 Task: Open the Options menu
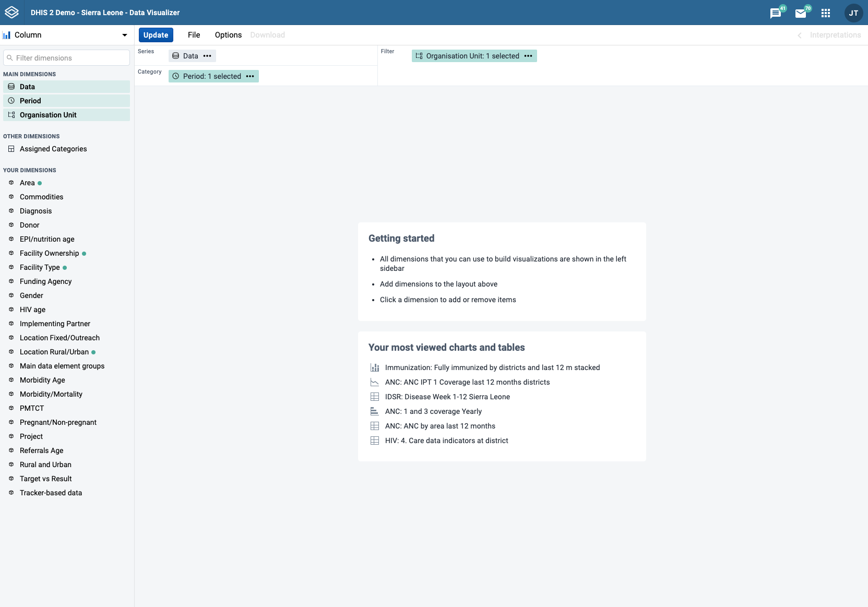tap(228, 35)
